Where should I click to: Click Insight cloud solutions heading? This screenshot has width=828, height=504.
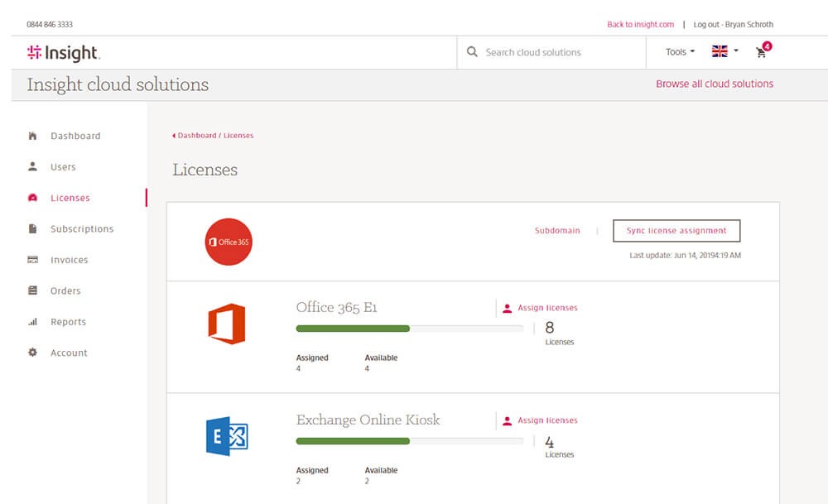118,84
